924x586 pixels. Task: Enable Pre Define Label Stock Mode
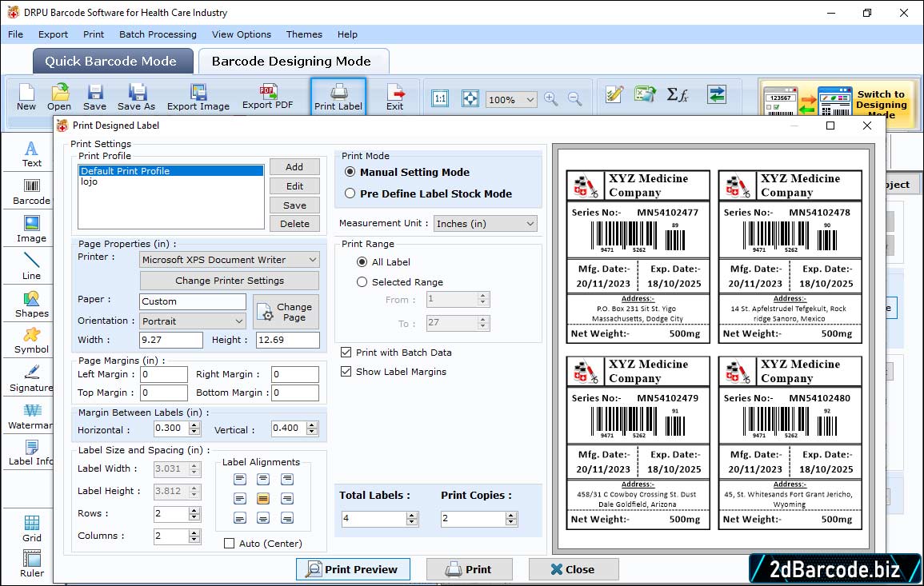pyautogui.click(x=350, y=193)
